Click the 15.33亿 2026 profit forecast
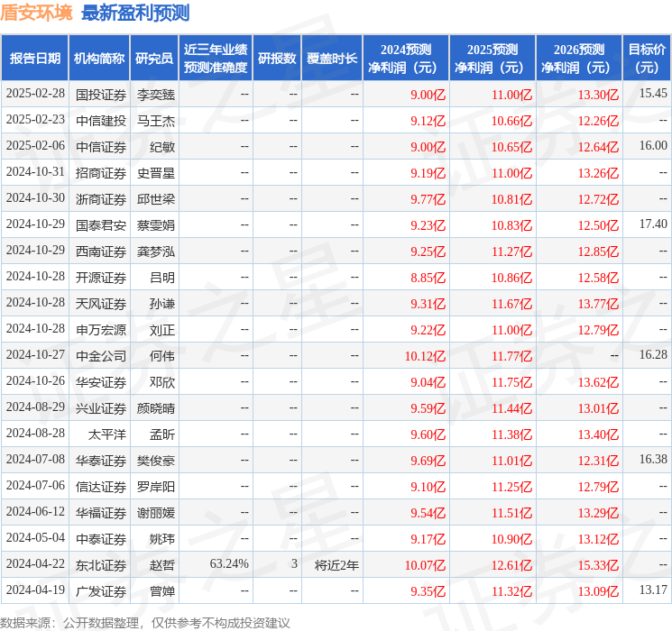This screenshot has height=631, width=672. pos(598,565)
